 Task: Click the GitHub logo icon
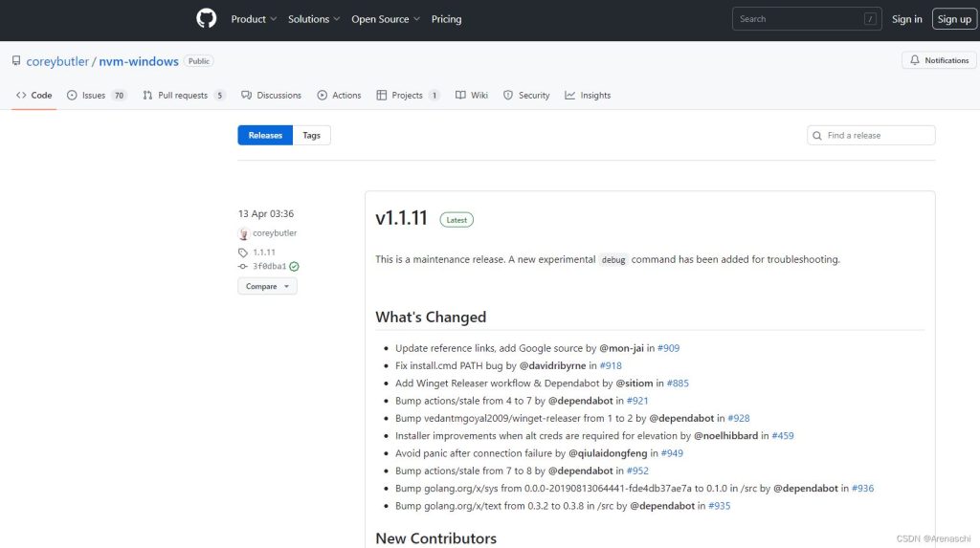point(206,19)
